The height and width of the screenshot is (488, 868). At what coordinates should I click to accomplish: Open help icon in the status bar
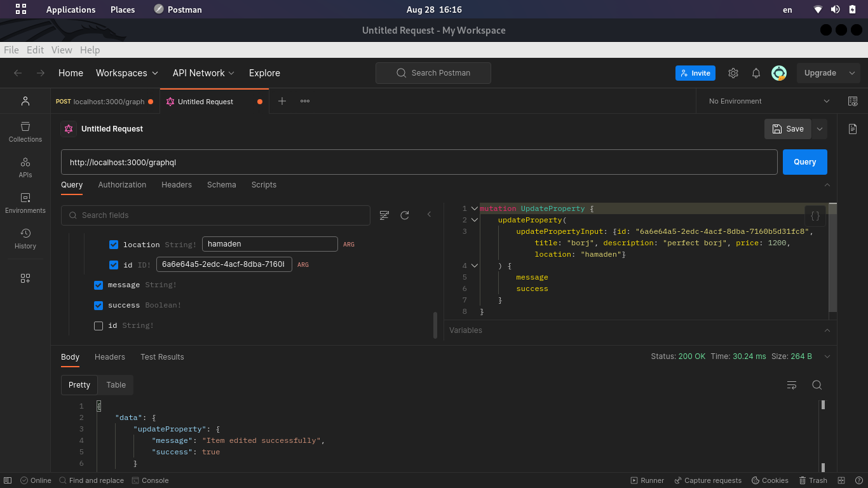click(858, 480)
